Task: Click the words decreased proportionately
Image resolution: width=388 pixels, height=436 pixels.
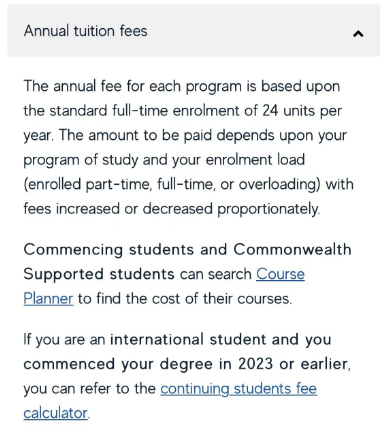Action: 231,209
